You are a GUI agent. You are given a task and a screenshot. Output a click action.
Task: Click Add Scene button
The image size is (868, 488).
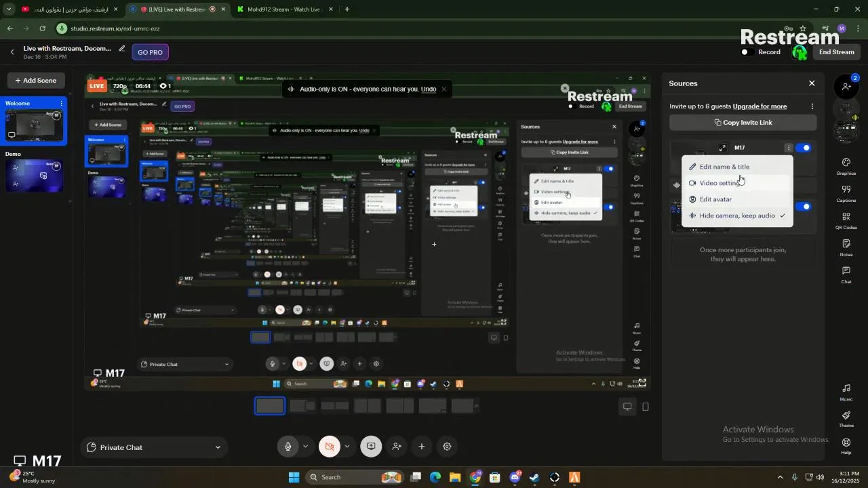36,81
